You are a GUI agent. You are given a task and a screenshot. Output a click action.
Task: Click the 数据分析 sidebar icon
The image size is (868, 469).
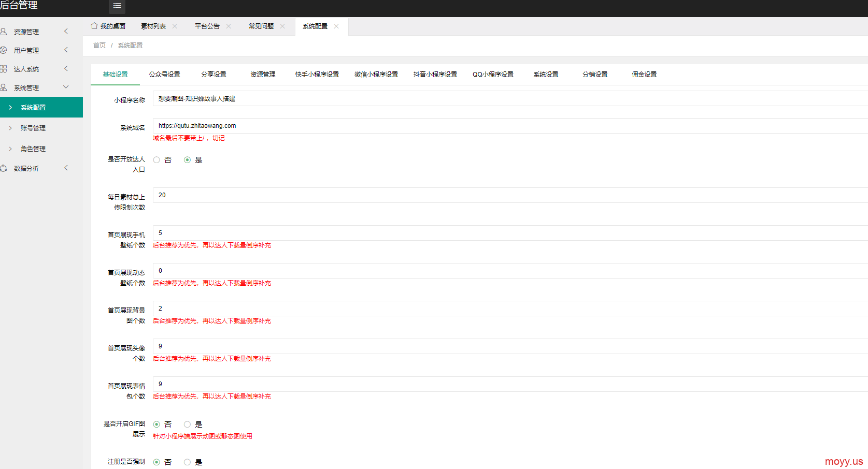click(x=4, y=168)
